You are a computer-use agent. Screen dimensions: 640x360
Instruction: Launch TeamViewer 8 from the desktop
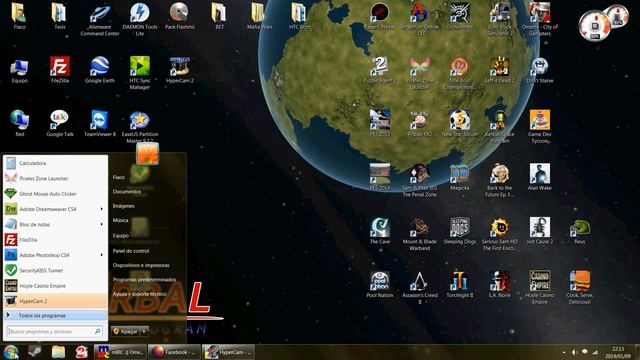[x=100, y=123]
